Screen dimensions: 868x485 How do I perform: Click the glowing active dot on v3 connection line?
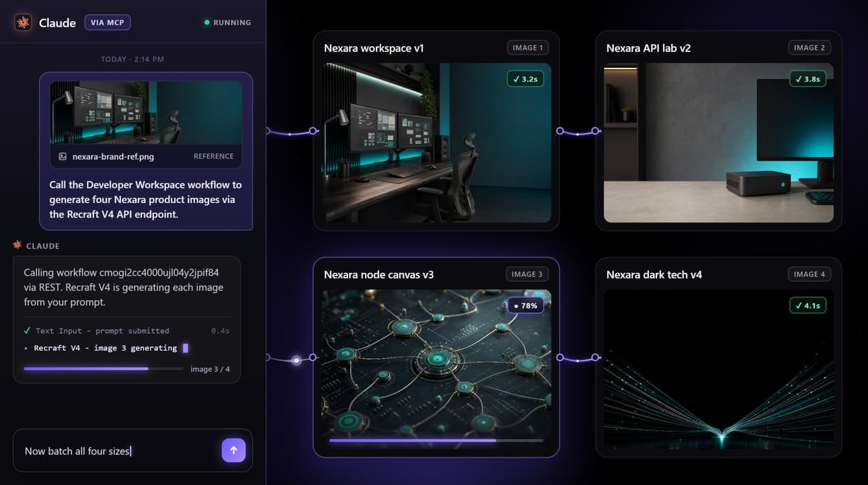point(297,360)
